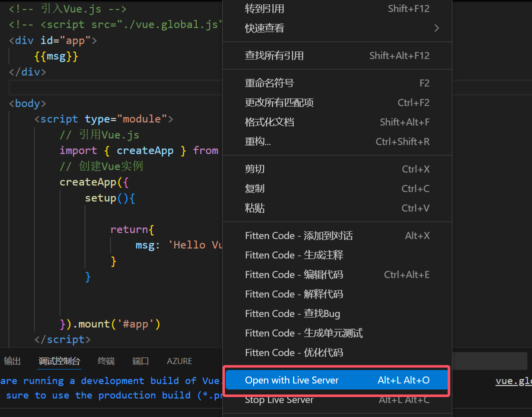Choose 重命名符号 in context menu

(337, 83)
